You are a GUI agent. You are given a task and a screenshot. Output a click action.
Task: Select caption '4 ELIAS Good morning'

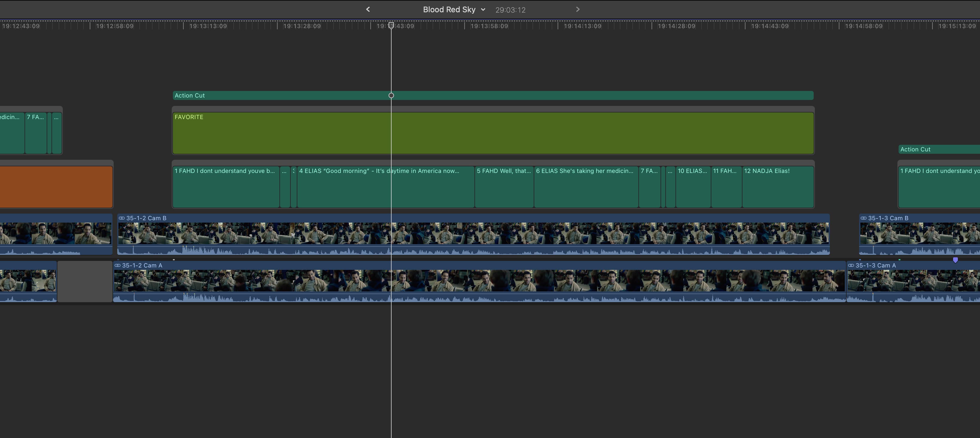(x=386, y=187)
